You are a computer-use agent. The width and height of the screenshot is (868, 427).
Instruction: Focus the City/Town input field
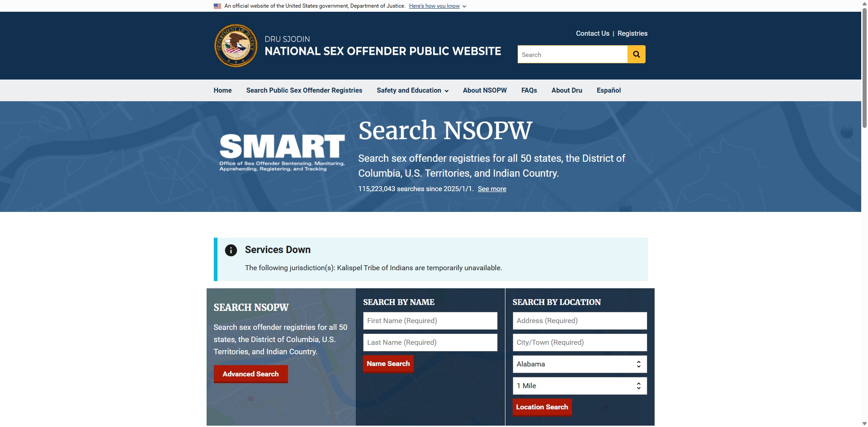click(x=580, y=343)
